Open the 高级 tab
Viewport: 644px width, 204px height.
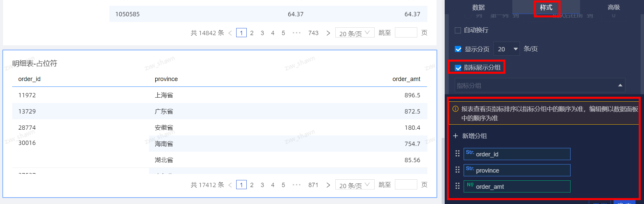[613, 7]
